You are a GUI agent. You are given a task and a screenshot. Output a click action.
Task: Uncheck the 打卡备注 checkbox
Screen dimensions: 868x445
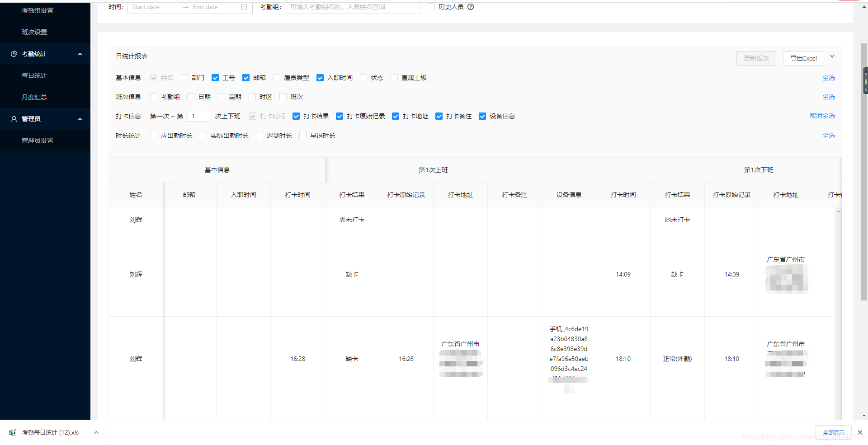click(439, 116)
